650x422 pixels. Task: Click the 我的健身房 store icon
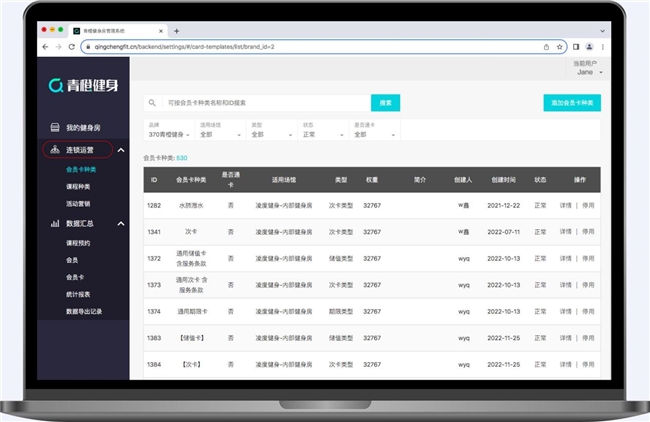pos(55,127)
